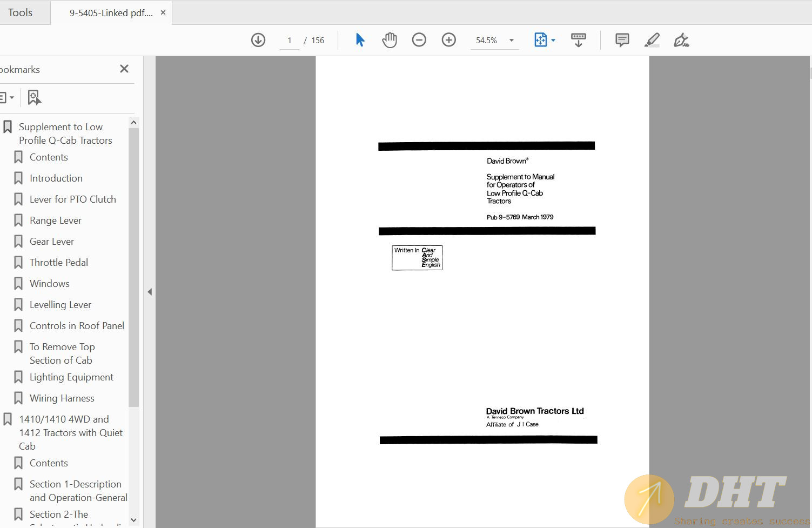This screenshot has width=812, height=528.
Task: Add a sticky note comment
Action: [x=622, y=40]
